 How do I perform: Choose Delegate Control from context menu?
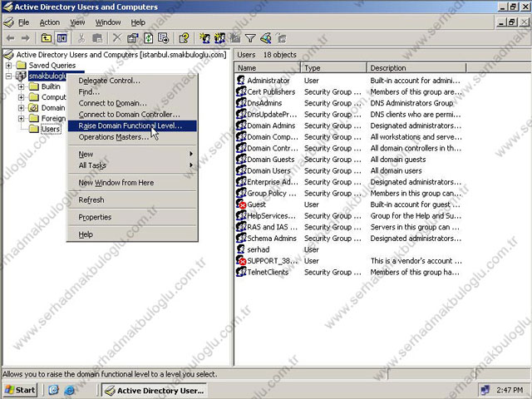pos(132,81)
